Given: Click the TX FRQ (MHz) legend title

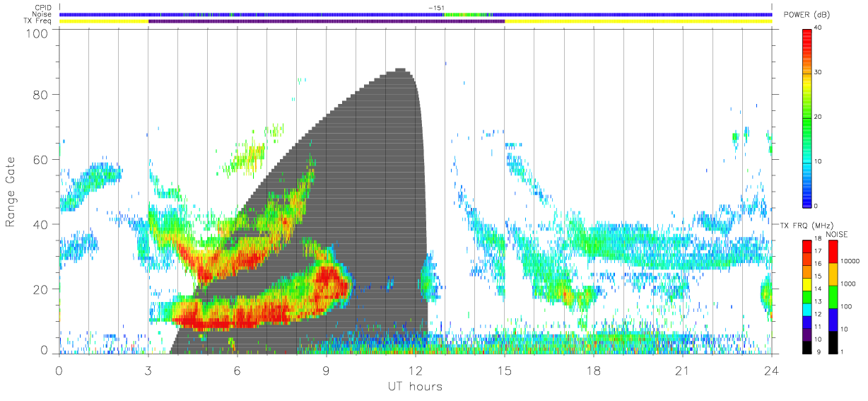Looking at the screenshot, I should pos(805,225).
